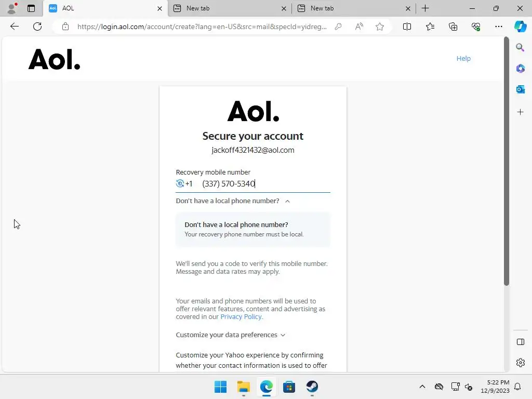532x399 pixels.
Task: Click the large Aol. header logo
Action: tap(54, 59)
